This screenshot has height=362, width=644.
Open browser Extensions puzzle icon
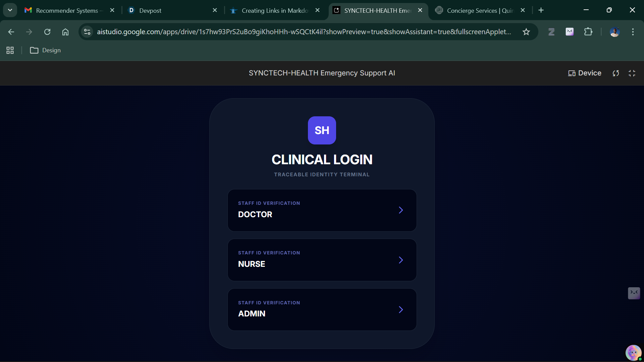pyautogui.click(x=588, y=32)
